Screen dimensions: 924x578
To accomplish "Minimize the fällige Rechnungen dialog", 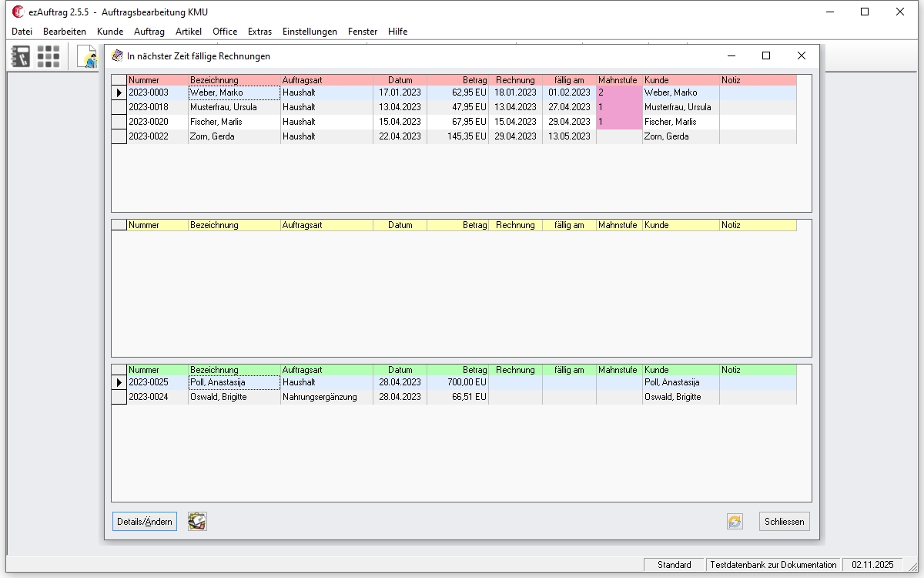I will (x=731, y=55).
